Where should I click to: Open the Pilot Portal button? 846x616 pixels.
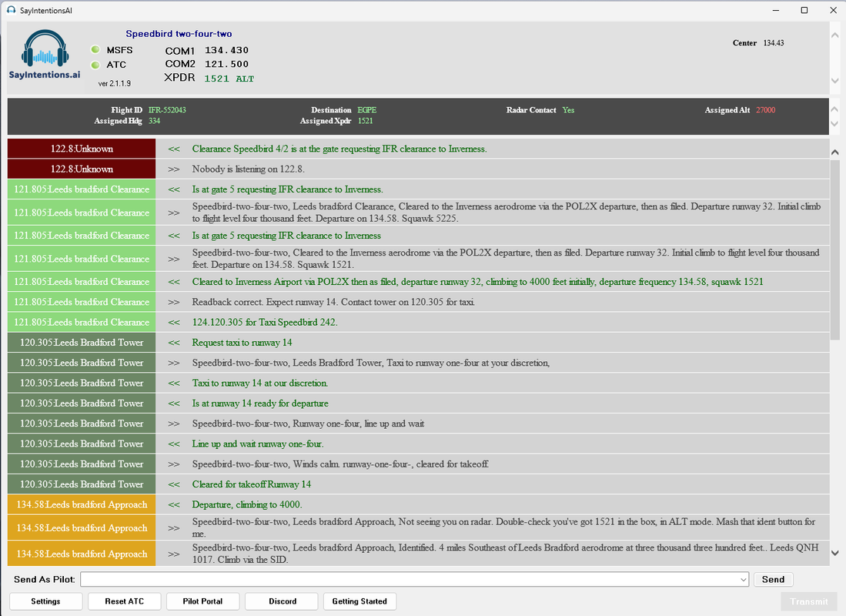[x=203, y=601]
